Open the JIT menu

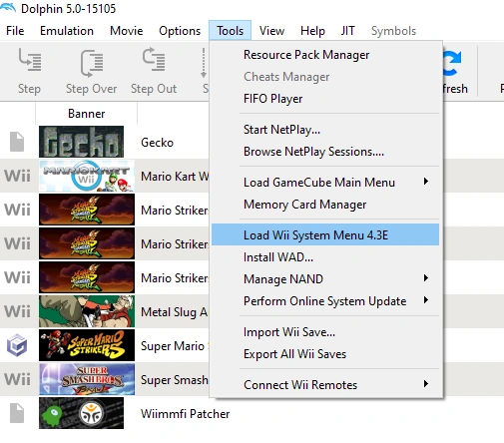pos(347,31)
